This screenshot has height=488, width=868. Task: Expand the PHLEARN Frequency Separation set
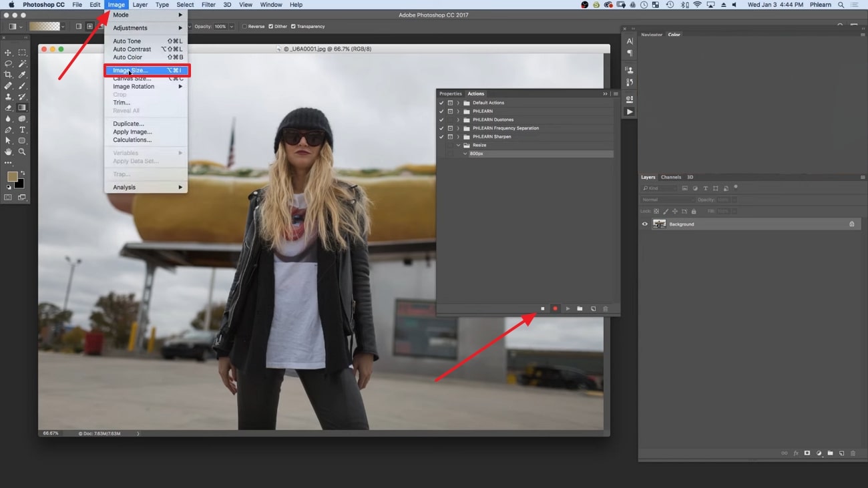[458, 128]
